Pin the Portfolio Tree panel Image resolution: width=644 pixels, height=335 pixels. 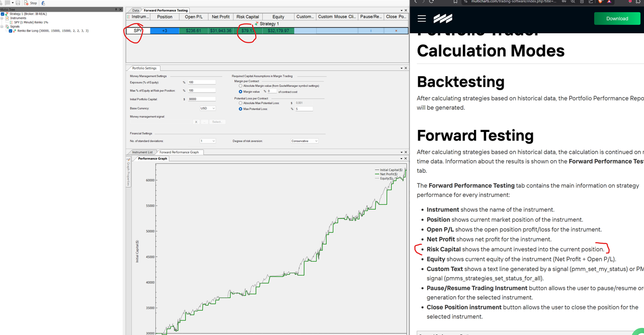click(x=116, y=10)
